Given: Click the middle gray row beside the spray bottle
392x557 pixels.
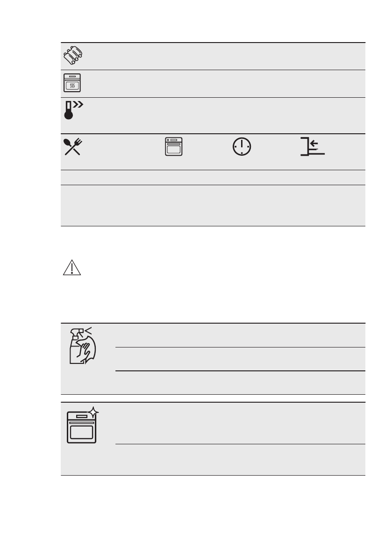Looking at the screenshot, I should (239, 359).
